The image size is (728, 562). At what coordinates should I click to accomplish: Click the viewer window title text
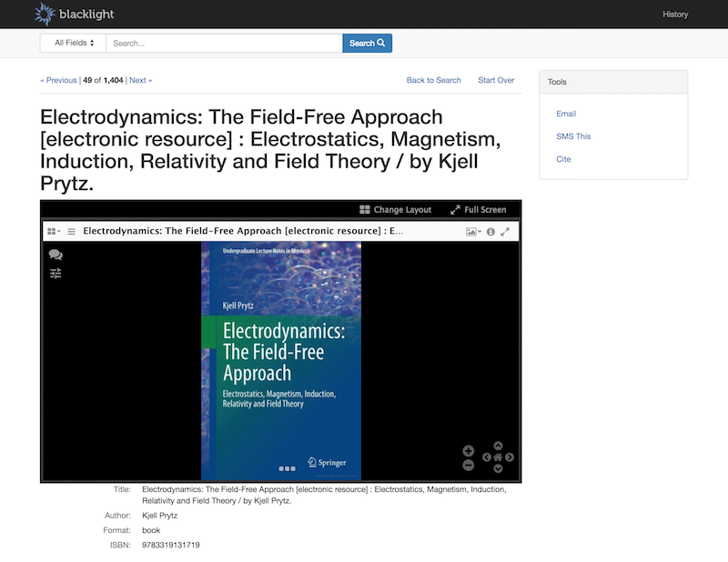pos(243,231)
